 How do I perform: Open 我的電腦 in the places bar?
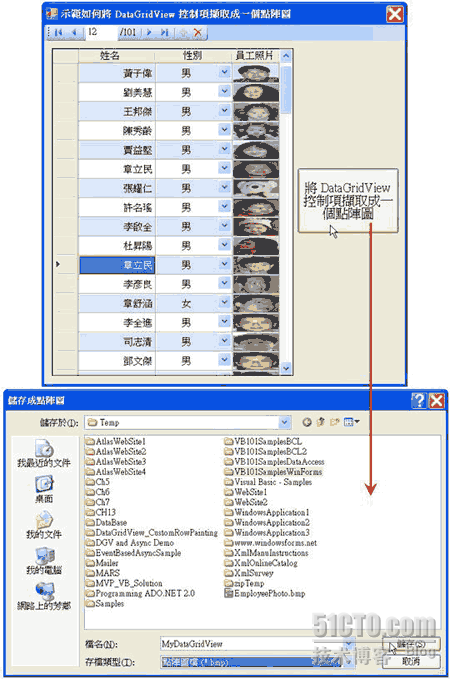click(x=44, y=560)
